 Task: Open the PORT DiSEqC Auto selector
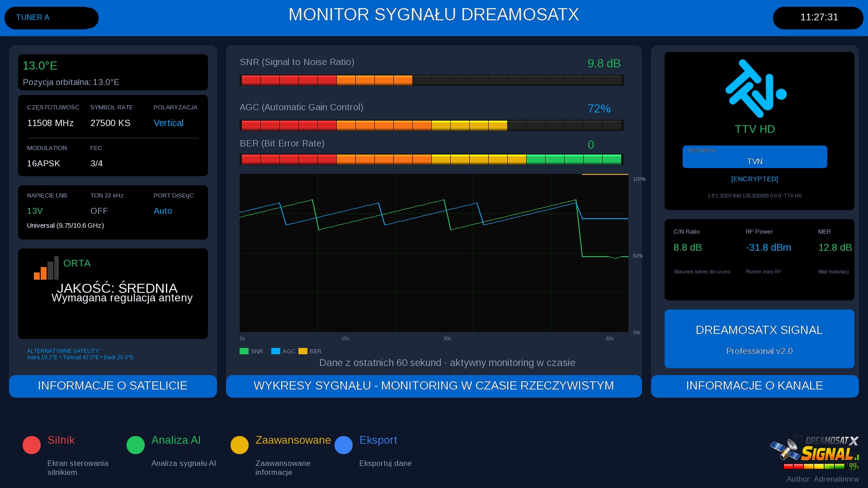(162, 211)
